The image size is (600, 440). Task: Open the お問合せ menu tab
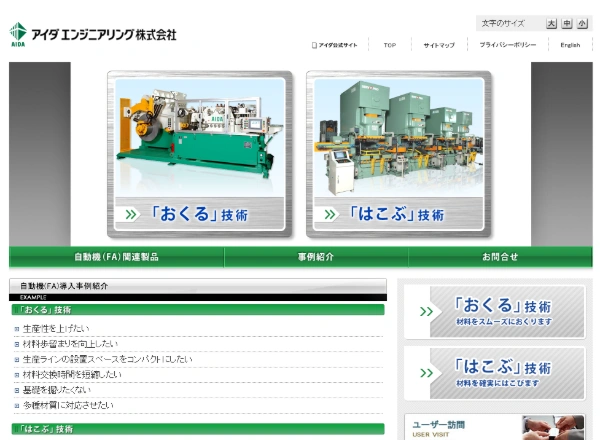pos(500,257)
